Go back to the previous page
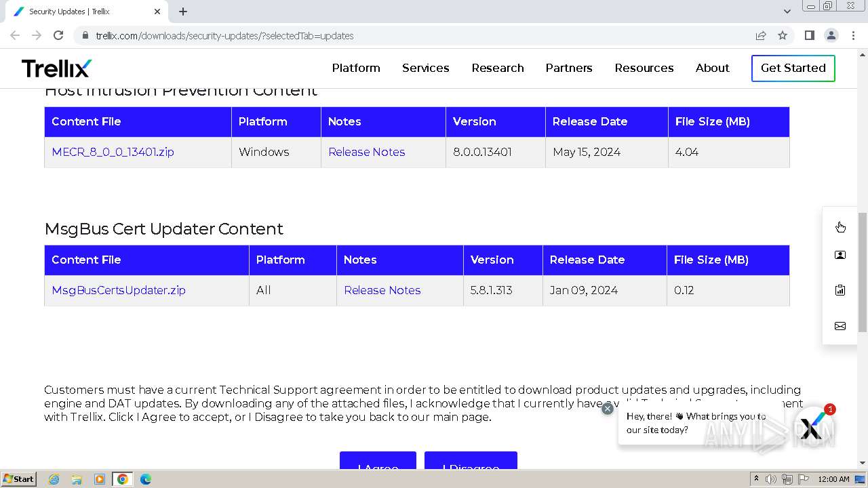Image resolution: width=868 pixels, height=488 pixels. [15, 35]
